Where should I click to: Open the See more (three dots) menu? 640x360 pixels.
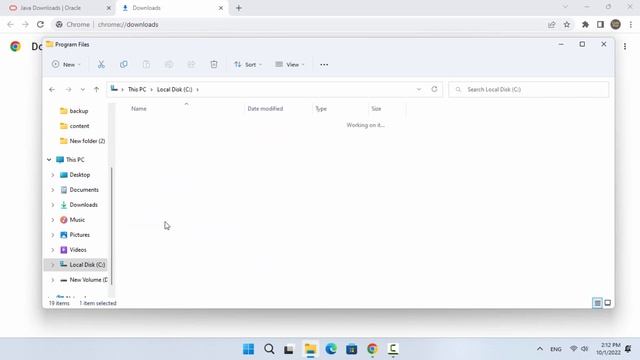pyautogui.click(x=324, y=64)
